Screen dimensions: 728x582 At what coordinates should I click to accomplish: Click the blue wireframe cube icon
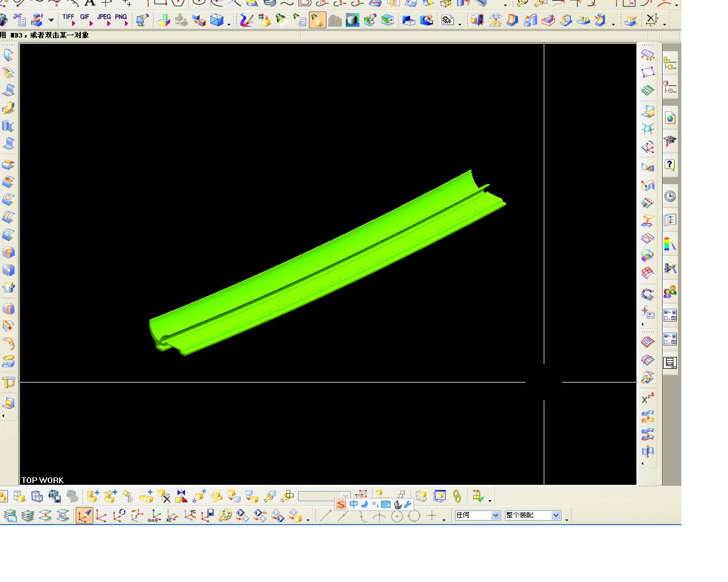(217, 20)
